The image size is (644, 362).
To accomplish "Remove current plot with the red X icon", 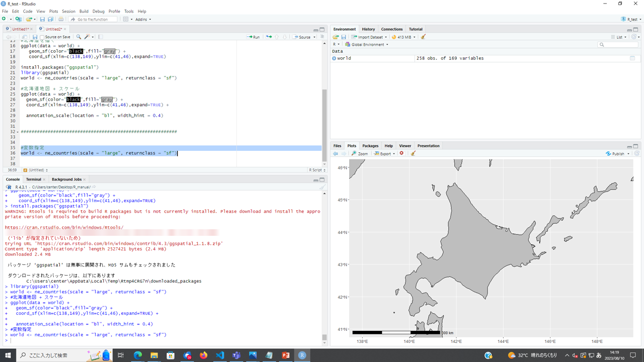I will pos(401,153).
